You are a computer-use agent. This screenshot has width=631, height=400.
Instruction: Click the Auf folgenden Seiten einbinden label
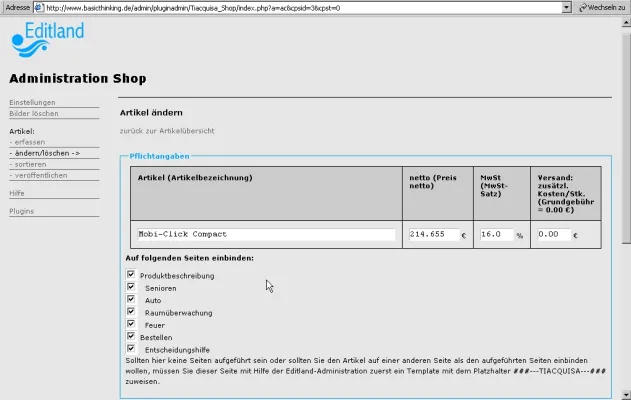click(190, 258)
